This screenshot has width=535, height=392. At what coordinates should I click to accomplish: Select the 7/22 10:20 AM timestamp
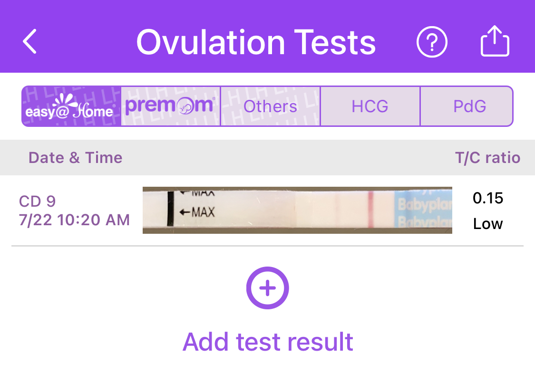click(x=74, y=220)
